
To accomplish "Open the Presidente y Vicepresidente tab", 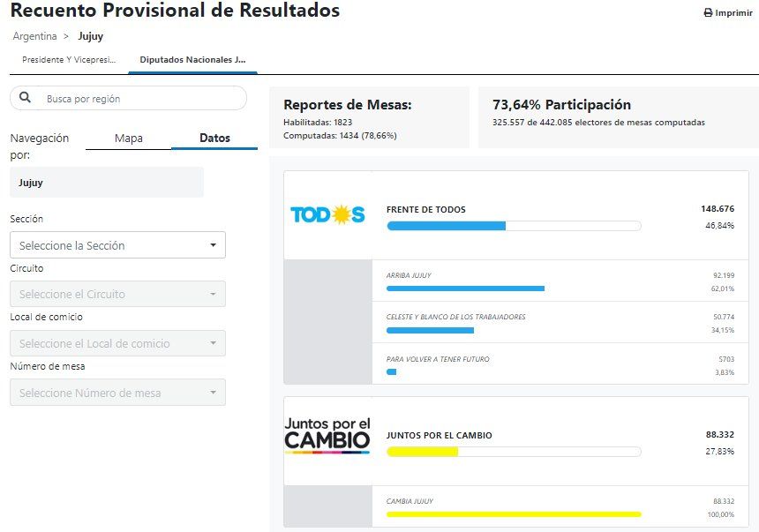I will click(x=69, y=60).
